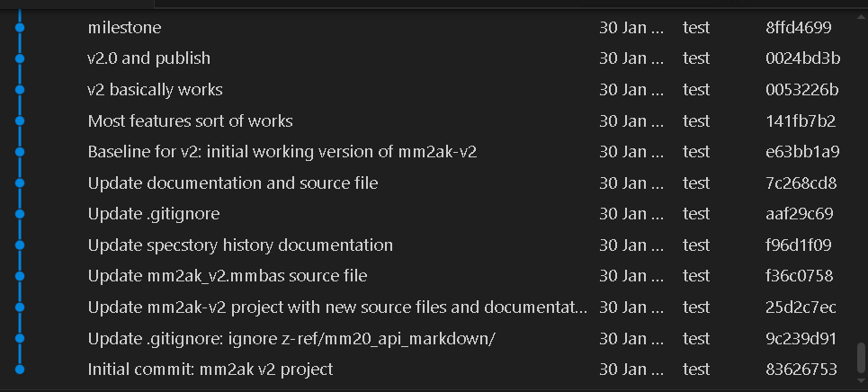Click the 'test' author of commit 141fb7b2

696,121
